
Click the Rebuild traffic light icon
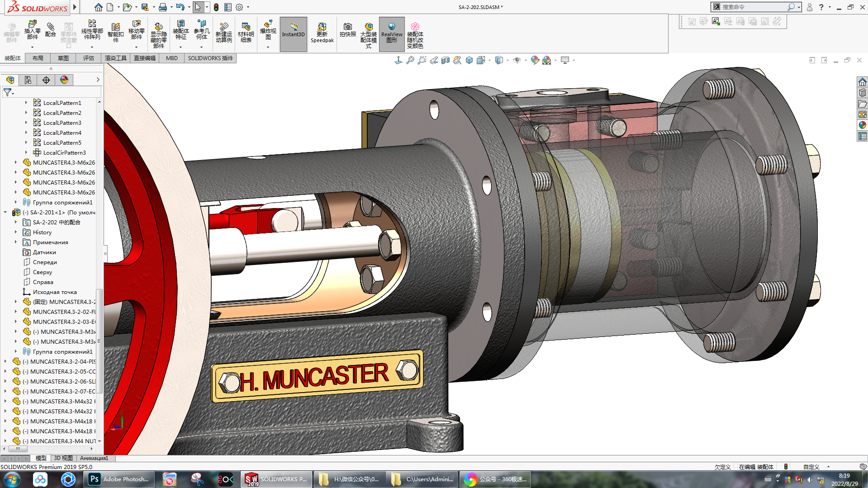point(216,7)
